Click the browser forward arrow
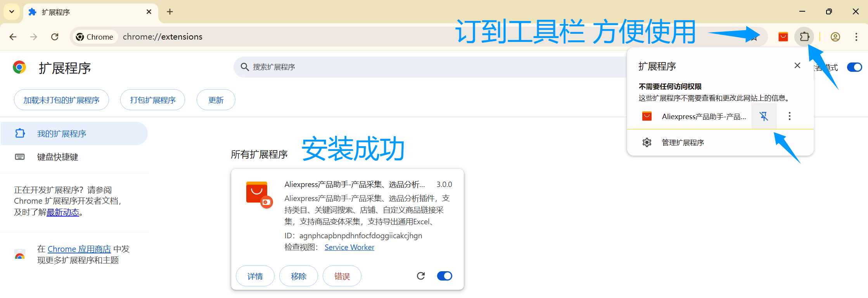 tap(34, 37)
